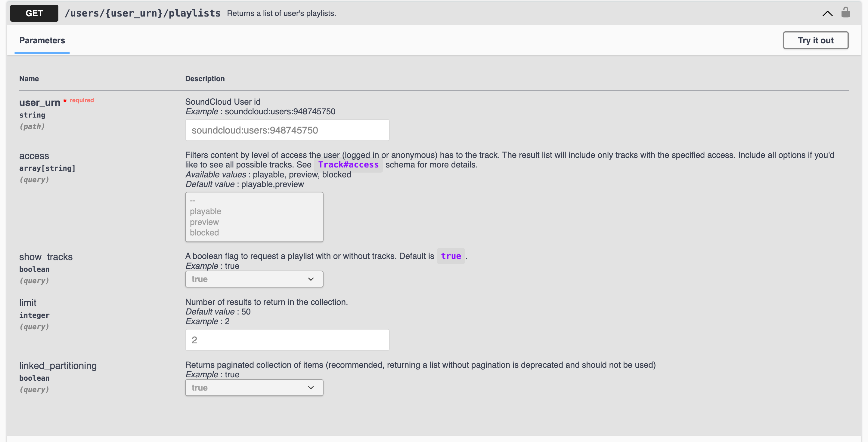The height and width of the screenshot is (442, 868).
Task: Focus the user_urn input field
Action: (x=287, y=130)
